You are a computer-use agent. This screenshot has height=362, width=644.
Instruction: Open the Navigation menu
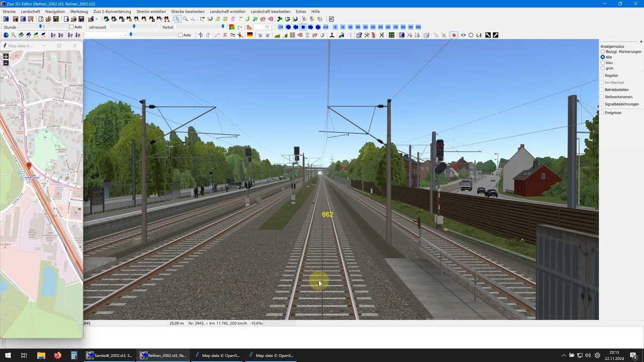pyautogui.click(x=55, y=11)
